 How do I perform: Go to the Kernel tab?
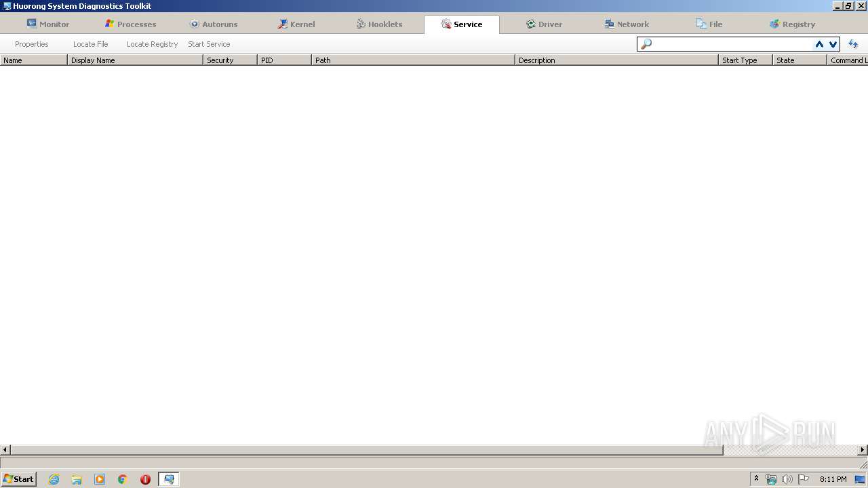click(296, 24)
